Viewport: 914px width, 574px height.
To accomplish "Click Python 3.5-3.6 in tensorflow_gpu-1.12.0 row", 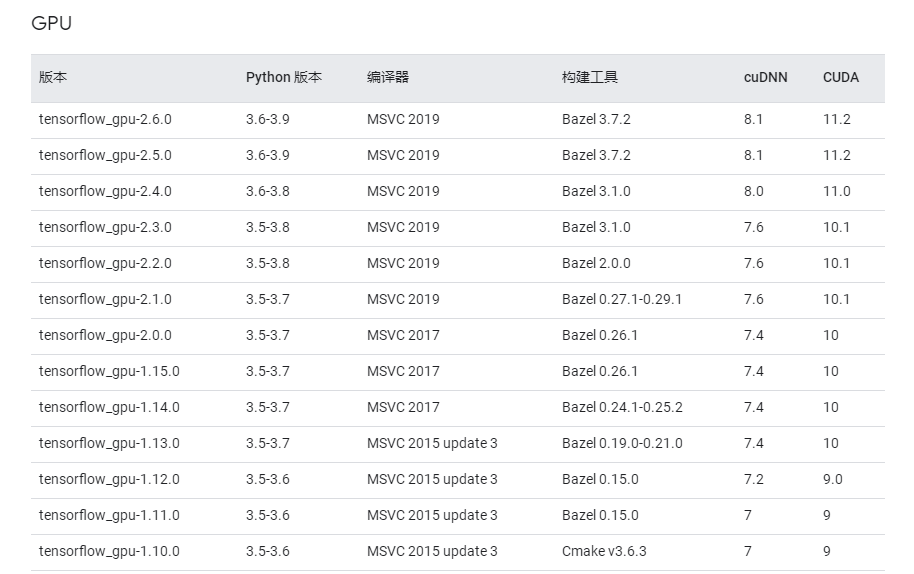I will [x=268, y=480].
